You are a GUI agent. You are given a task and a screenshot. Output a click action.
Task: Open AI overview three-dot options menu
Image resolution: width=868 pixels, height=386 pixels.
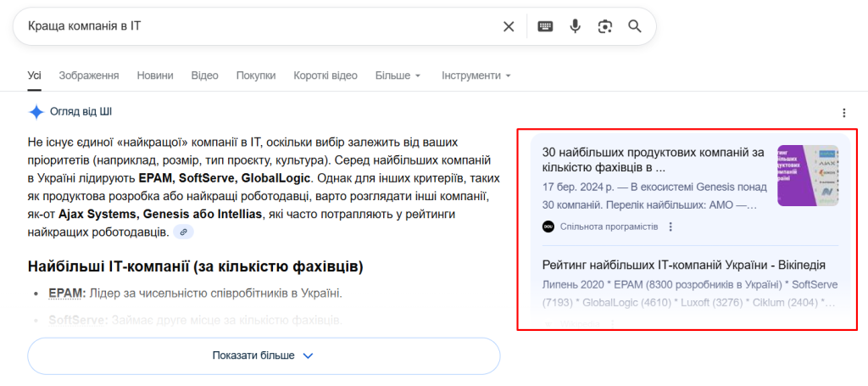843,113
